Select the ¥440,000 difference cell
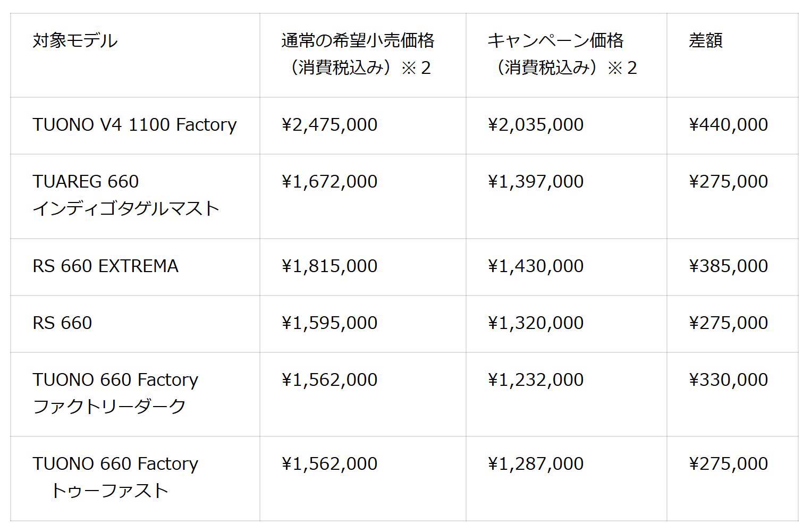 pos(728,125)
